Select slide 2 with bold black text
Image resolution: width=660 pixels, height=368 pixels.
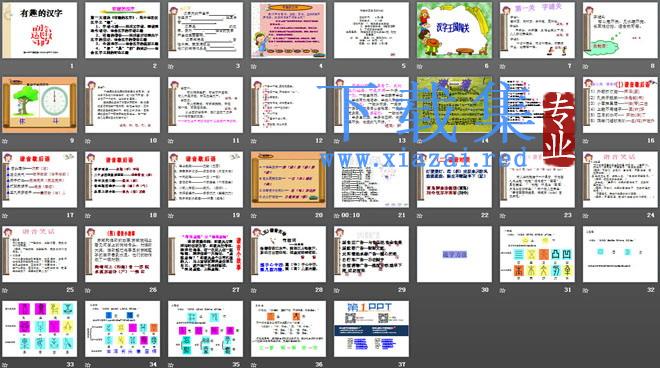coord(122,30)
